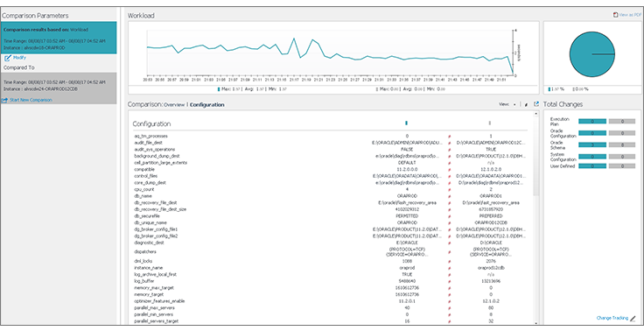The width and height of the screenshot is (644, 331).
Task: Click the not-equal icon on log_buffer row
Action: pos(449,281)
